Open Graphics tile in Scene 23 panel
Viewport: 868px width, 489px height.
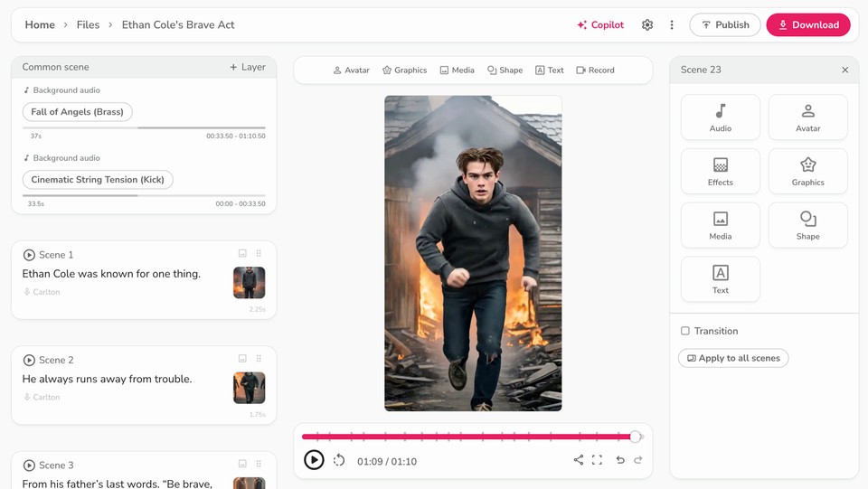[x=807, y=172]
